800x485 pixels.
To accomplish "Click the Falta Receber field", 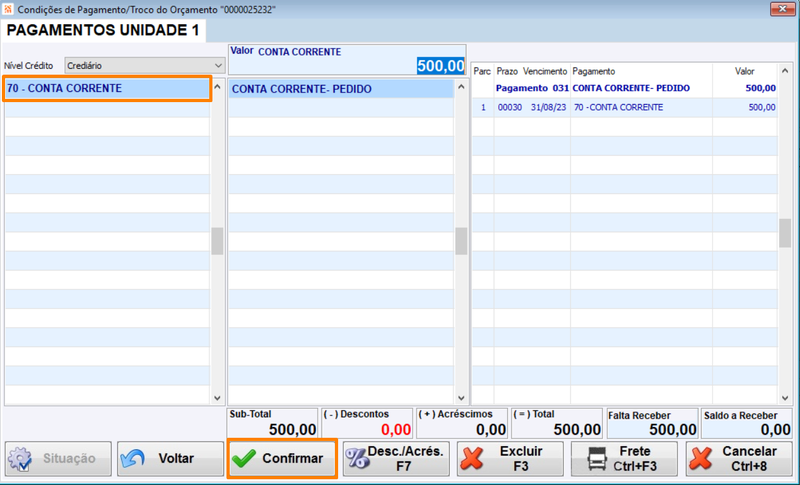I will tap(652, 423).
